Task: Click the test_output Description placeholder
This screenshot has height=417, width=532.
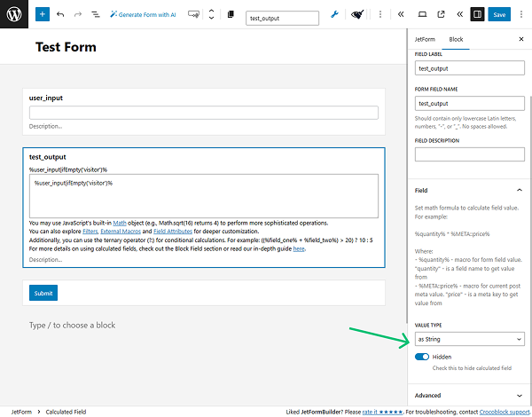Action: [45, 260]
